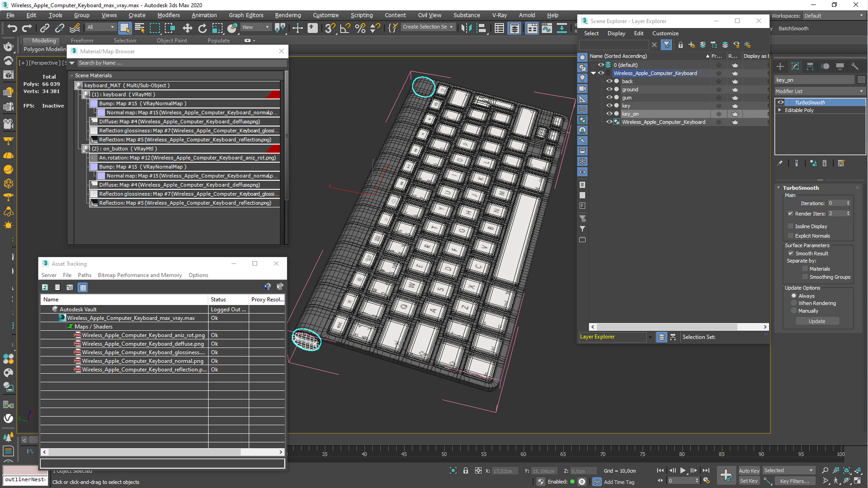Click the Undo icon in main toolbar
The height and width of the screenshot is (488, 868).
coord(12,28)
